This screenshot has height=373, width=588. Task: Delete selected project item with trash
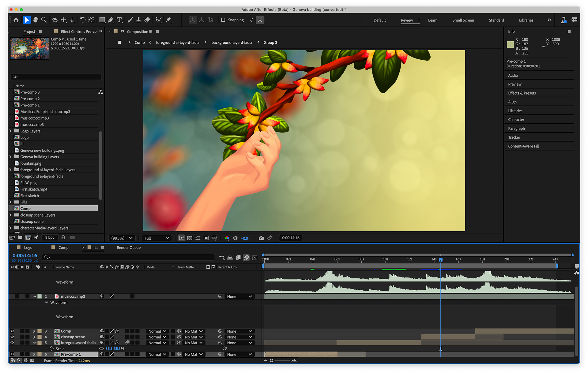pos(63,237)
